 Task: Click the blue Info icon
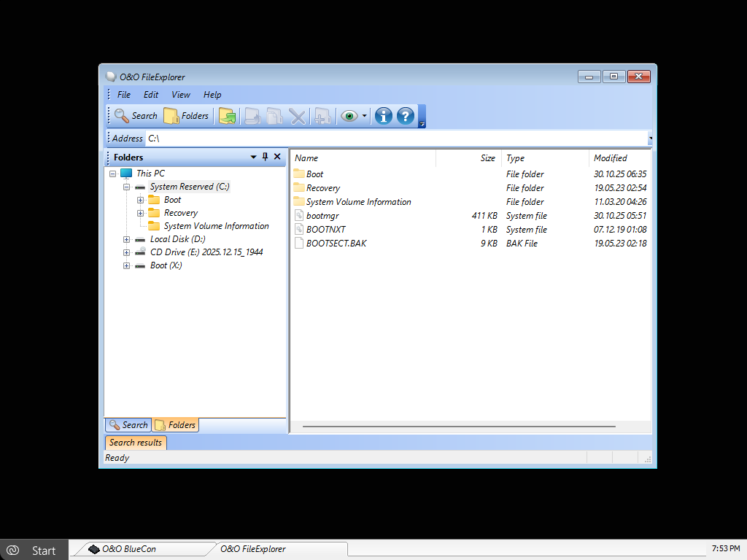383,116
